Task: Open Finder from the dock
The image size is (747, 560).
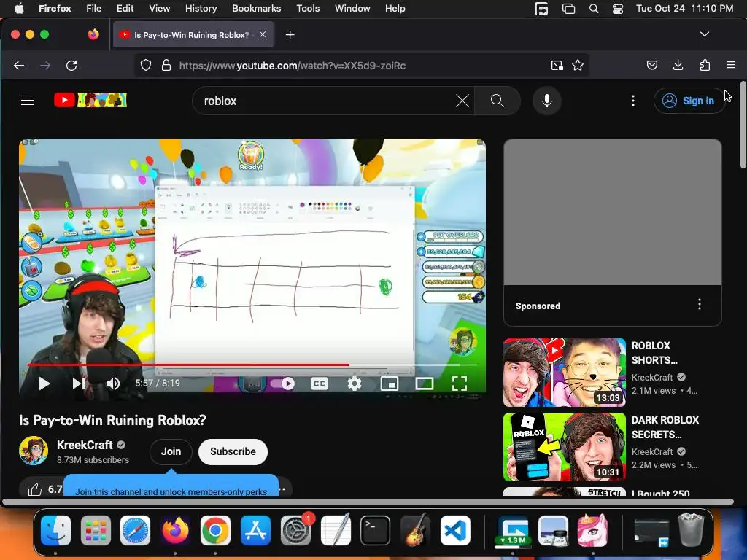Action: (55, 531)
